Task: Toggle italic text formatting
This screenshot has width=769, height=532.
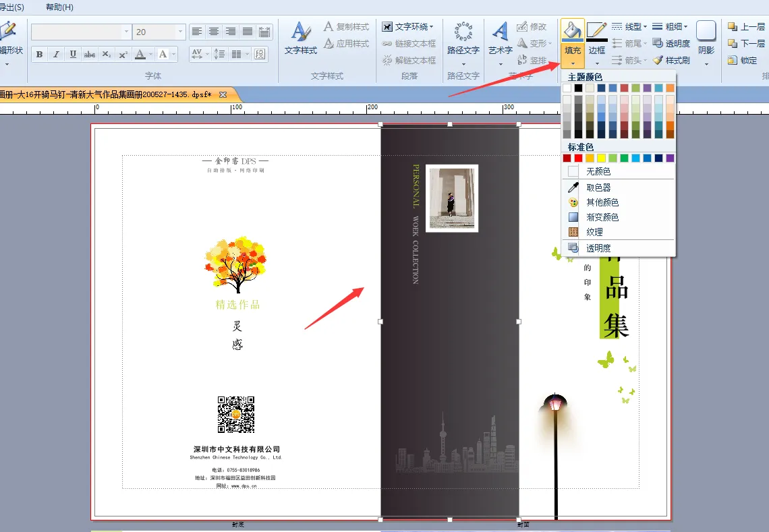Action: point(57,55)
